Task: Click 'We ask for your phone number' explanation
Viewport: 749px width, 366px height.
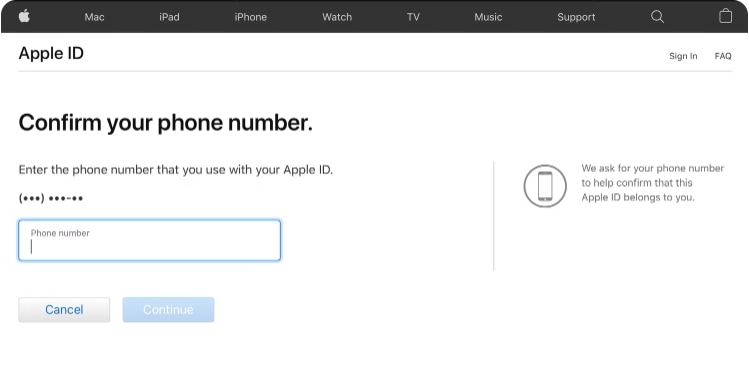Action: 653,183
